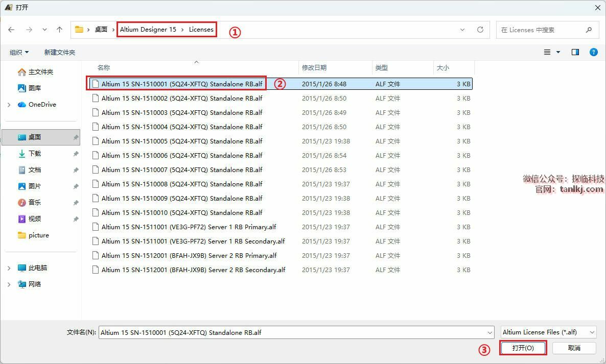Click file icon of SN-1510010 Standalone RB.alf
Viewport: 606px width, 364px height.
tap(96, 212)
